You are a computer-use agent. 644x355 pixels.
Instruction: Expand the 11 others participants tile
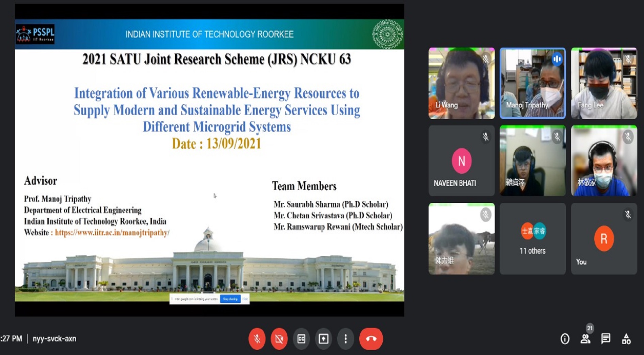point(532,239)
